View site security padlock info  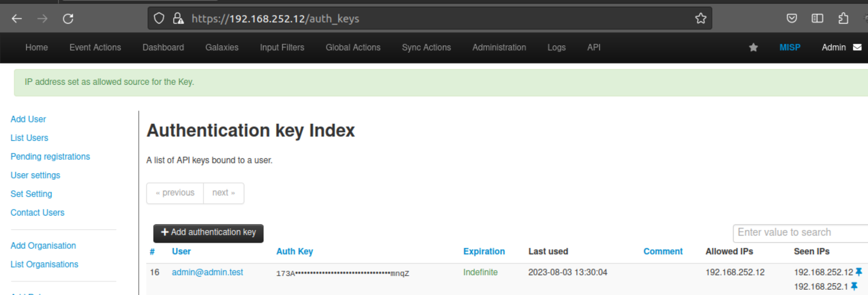coord(178,18)
